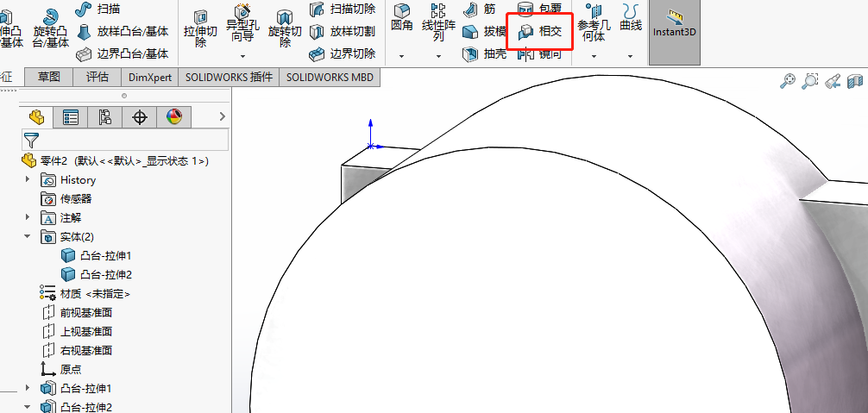Viewport: 868px width, 413px height.
Task: Zoom to fit using the view toolbar
Action: click(788, 82)
